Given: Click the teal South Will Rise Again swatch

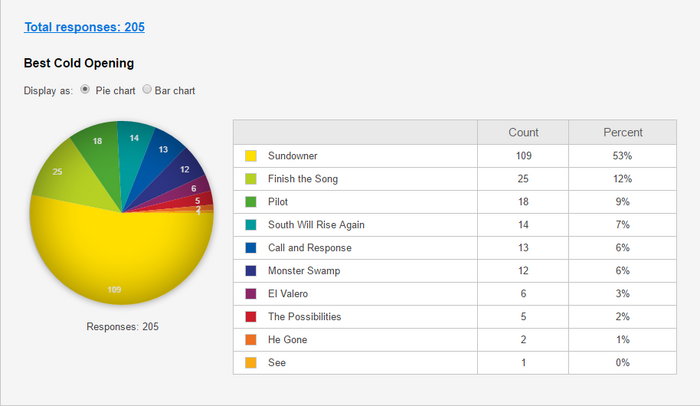Looking at the screenshot, I should 251,225.
